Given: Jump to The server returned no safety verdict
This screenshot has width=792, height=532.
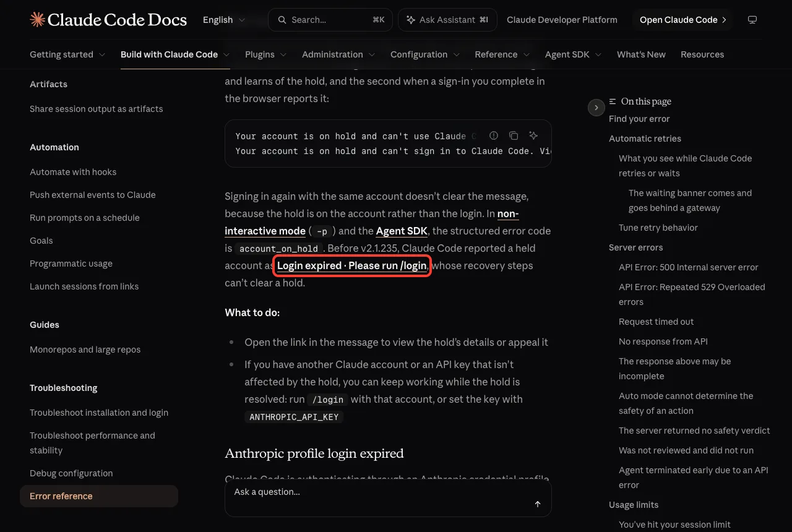Looking at the screenshot, I should coord(694,431).
